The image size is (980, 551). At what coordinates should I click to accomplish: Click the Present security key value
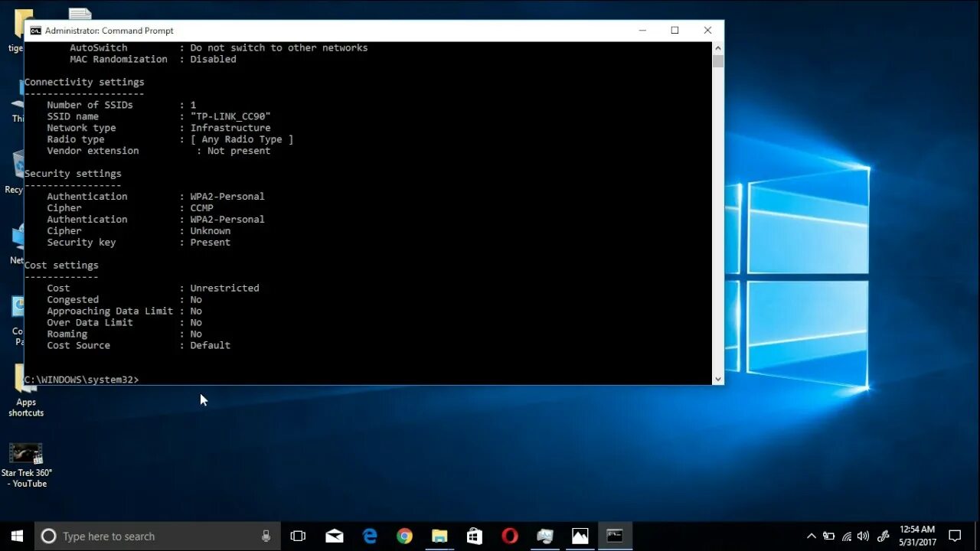[211, 243]
